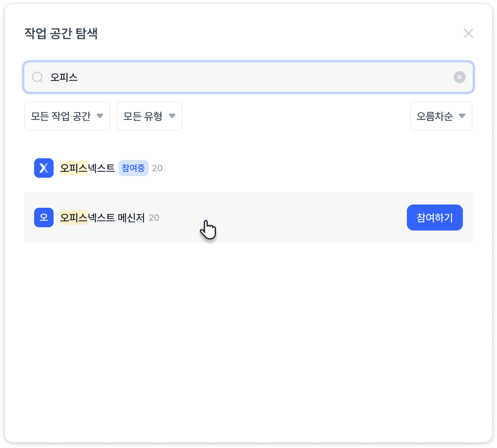Join workspace with 참여하기 button
The height and width of the screenshot is (448, 497).
pyautogui.click(x=435, y=218)
